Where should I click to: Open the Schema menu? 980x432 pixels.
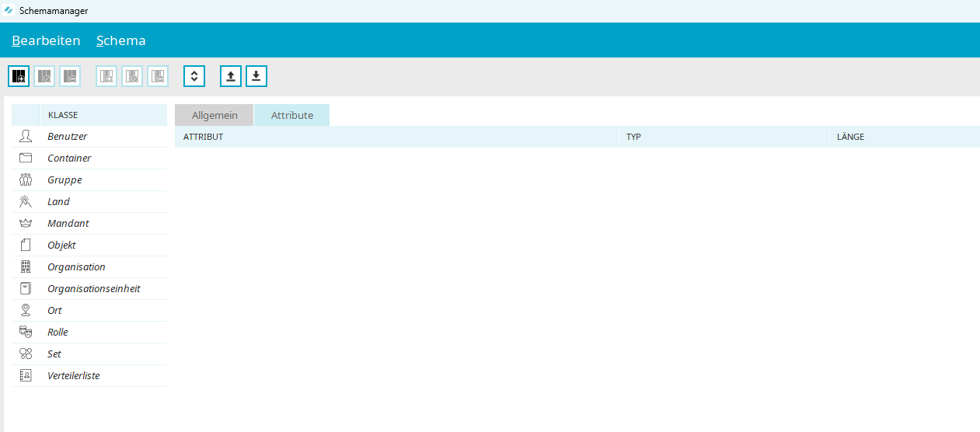(x=120, y=40)
